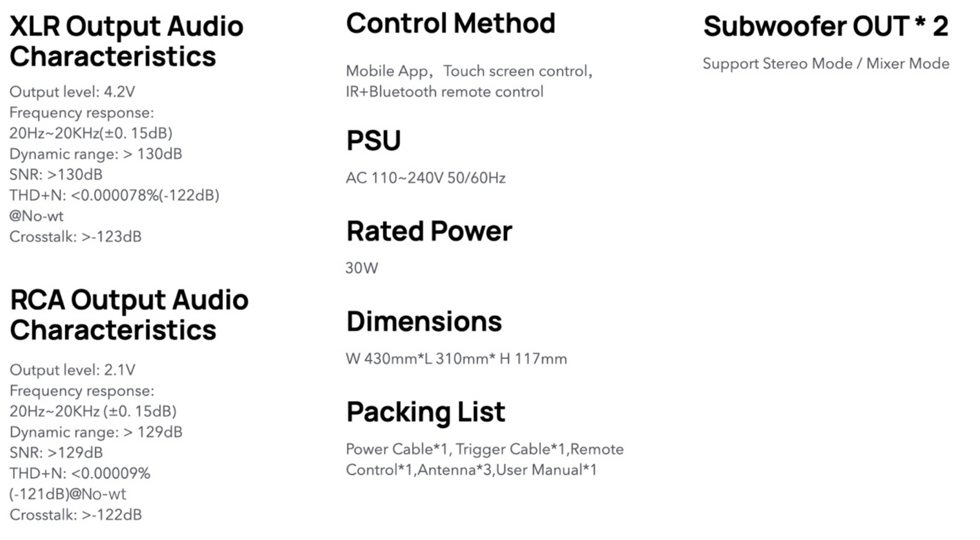The image size is (980, 540).
Task: Click the Control Method heading
Action: coord(451,24)
